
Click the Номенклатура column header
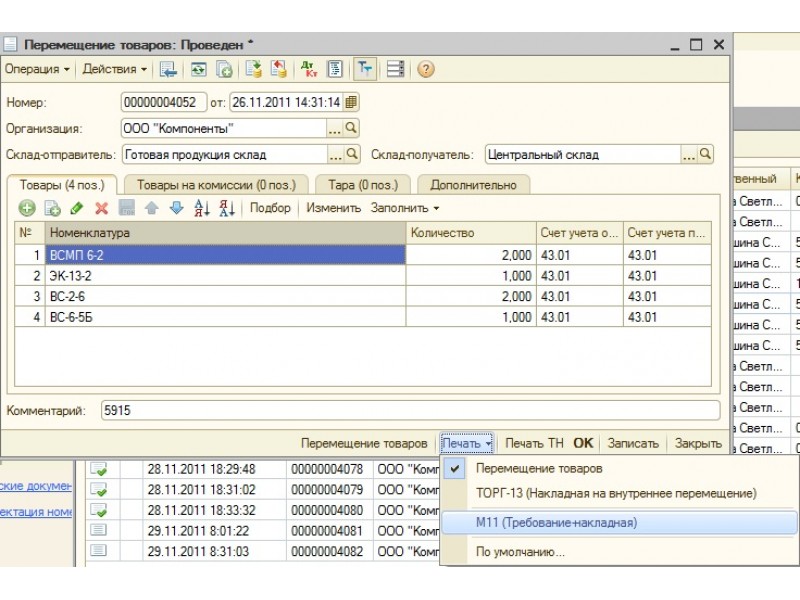click(226, 233)
